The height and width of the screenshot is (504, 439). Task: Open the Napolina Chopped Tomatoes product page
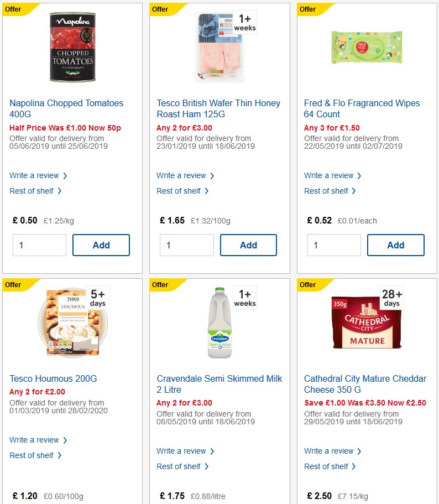[66, 108]
